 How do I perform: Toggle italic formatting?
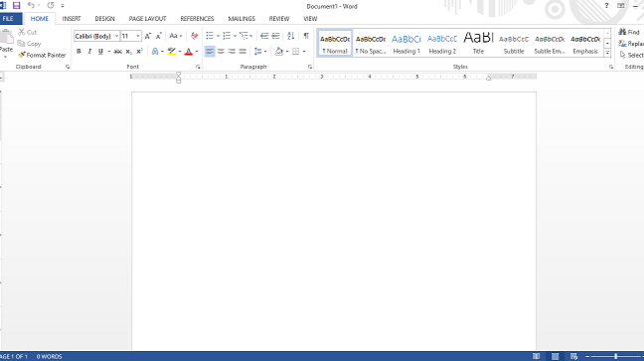pyautogui.click(x=89, y=52)
